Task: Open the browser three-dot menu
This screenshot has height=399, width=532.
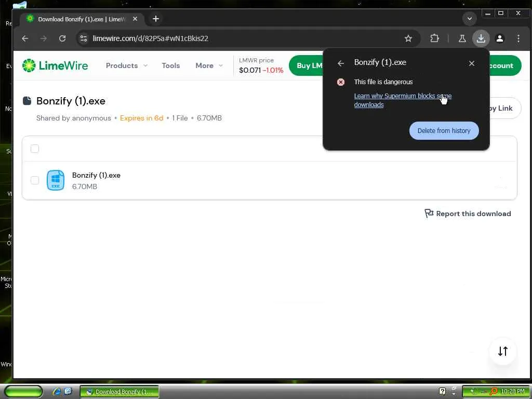Action: pyautogui.click(x=518, y=38)
